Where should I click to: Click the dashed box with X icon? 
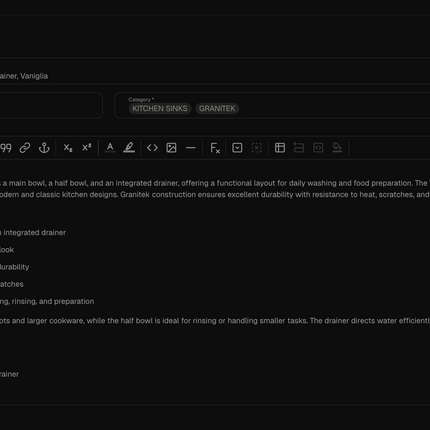pyautogui.click(x=257, y=148)
